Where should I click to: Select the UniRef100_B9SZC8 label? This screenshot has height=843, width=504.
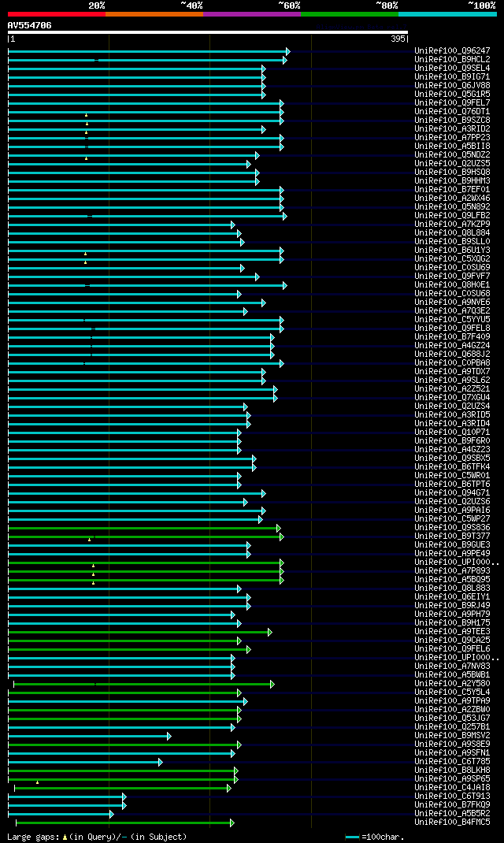452,121
